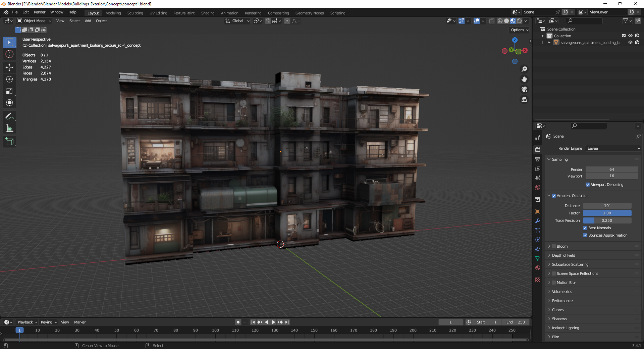644x349 pixels.
Task: Disable Viewport Denoising
Action: click(588, 185)
